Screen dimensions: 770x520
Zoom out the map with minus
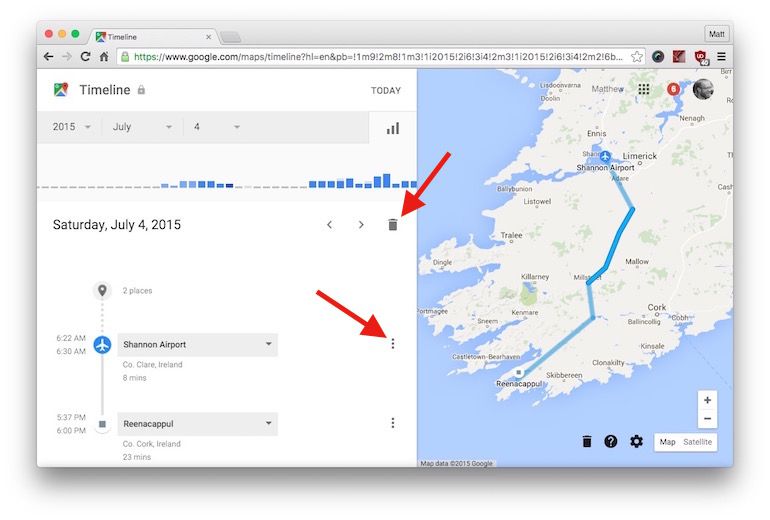point(708,418)
